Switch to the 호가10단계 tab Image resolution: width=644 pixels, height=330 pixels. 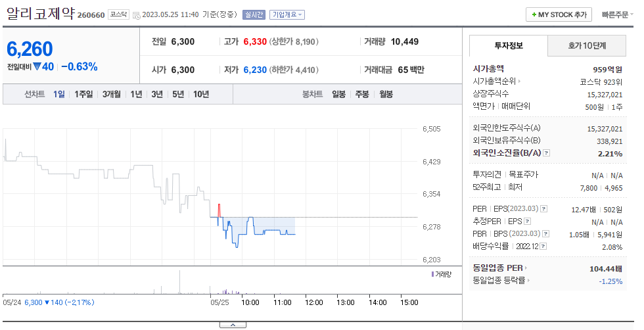[587, 45]
